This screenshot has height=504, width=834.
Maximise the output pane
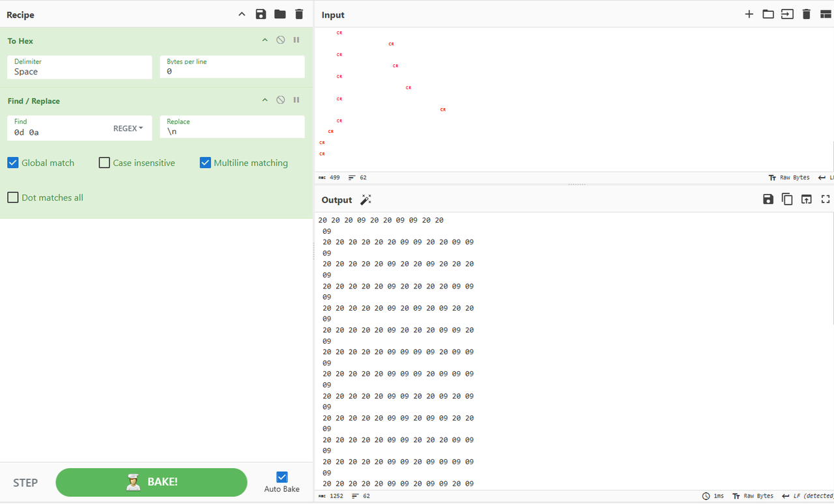pyautogui.click(x=826, y=199)
